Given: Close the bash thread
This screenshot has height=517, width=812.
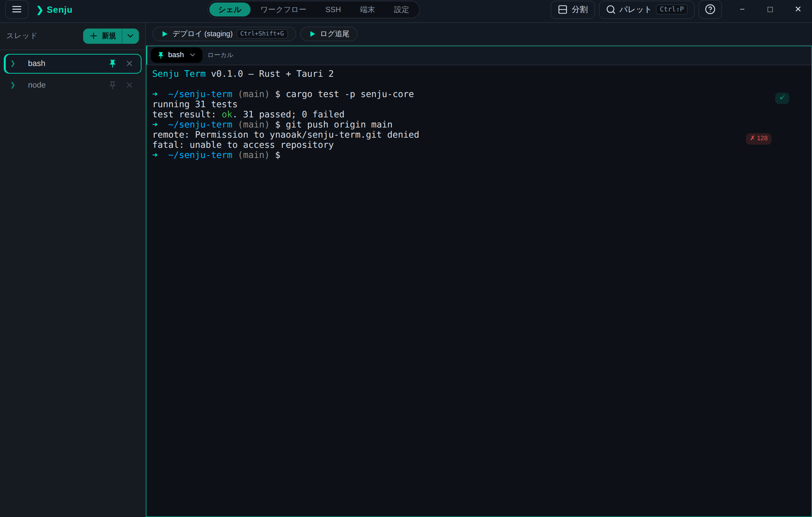Looking at the screenshot, I should [129, 63].
